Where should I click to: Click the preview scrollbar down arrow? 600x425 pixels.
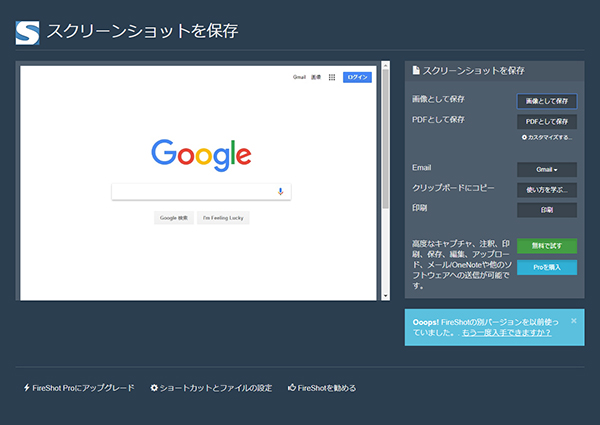pos(385,296)
